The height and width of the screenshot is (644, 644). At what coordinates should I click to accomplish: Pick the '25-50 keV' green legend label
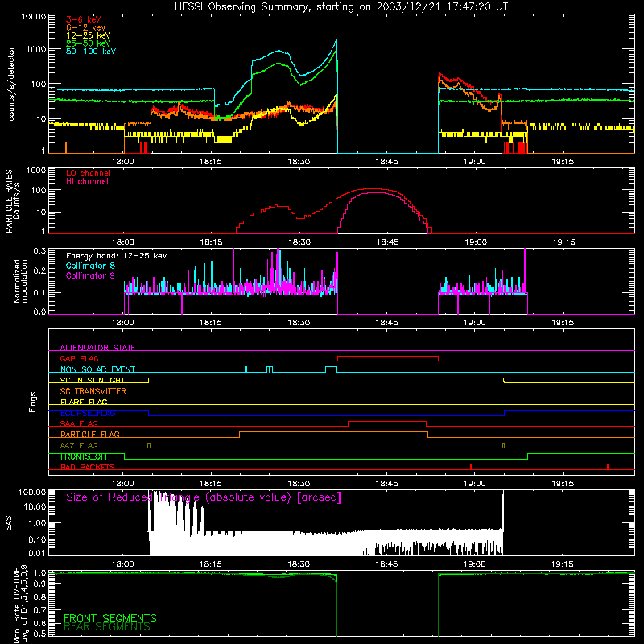point(88,43)
